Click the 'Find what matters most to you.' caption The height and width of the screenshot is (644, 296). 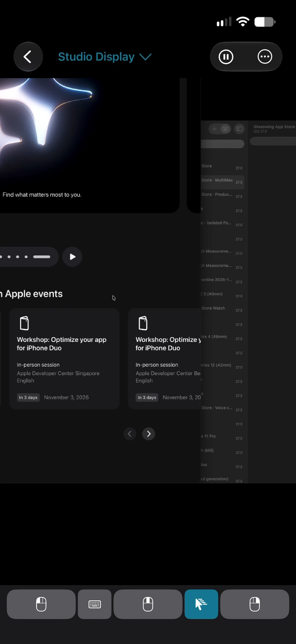pyautogui.click(x=42, y=195)
